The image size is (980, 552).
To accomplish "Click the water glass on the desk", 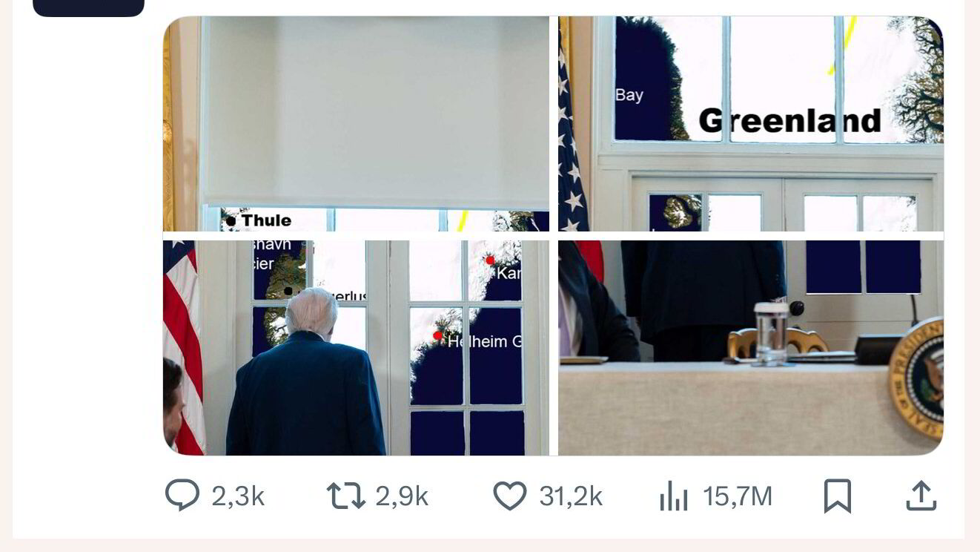I will (771, 333).
